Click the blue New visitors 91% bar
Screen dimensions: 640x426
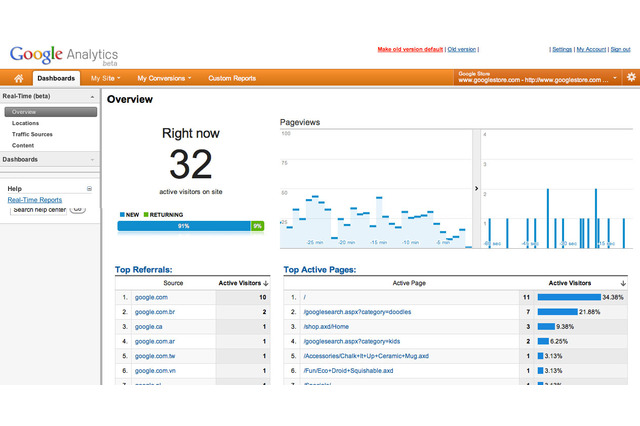coord(183,226)
